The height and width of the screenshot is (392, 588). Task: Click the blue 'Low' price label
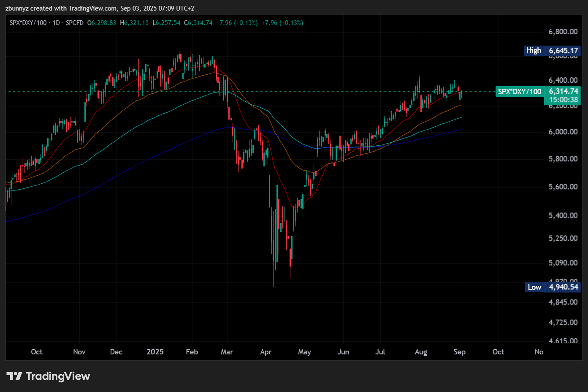[534, 287]
